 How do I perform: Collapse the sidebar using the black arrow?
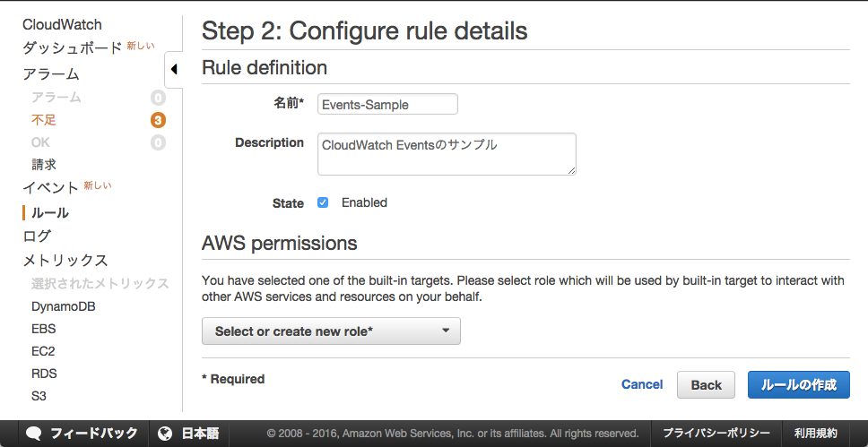[x=174, y=69]
